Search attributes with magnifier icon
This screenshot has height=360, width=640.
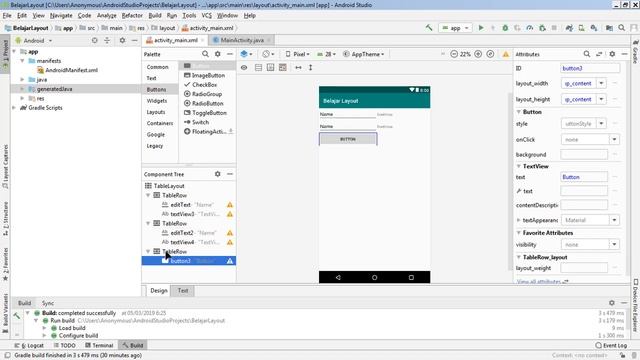pyautogui.click(x=587, y=54)
